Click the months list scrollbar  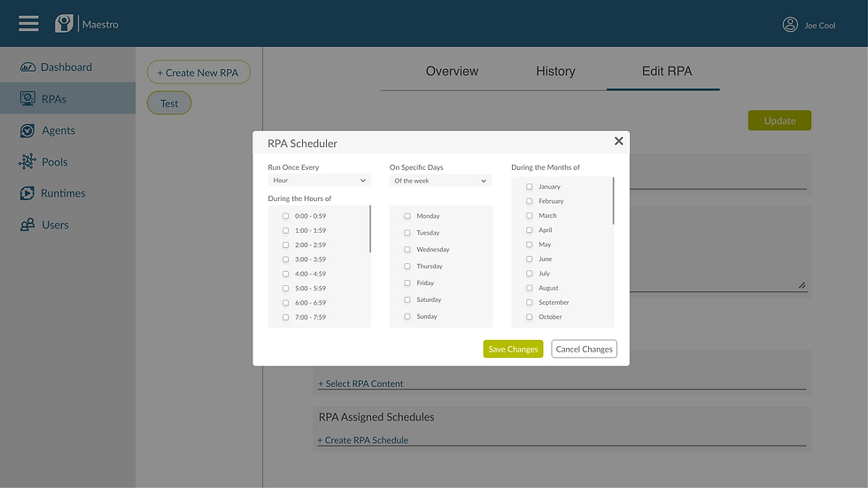click(613, 201)
